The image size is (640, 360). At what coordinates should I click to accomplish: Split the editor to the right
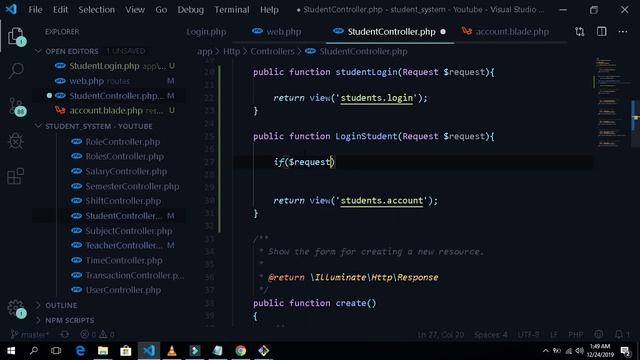602,31
